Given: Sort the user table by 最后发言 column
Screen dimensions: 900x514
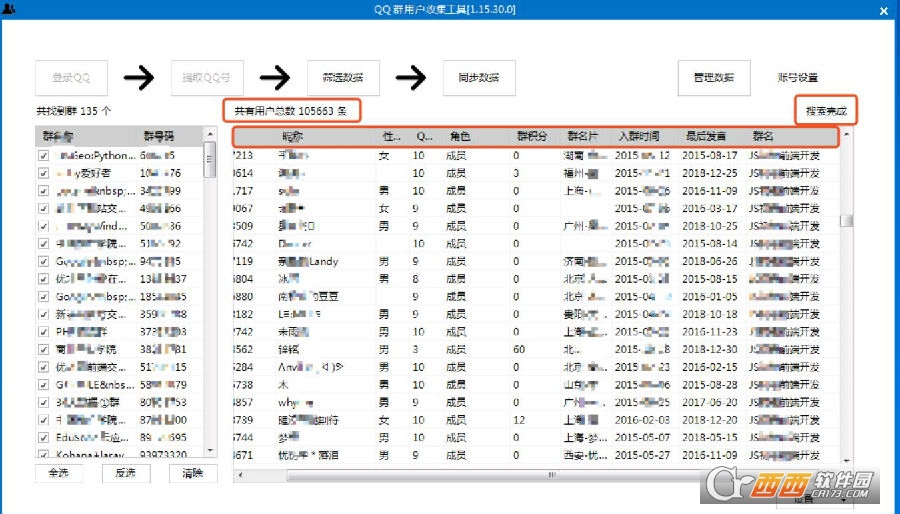Looking at the screenshot, I should 706,137.
